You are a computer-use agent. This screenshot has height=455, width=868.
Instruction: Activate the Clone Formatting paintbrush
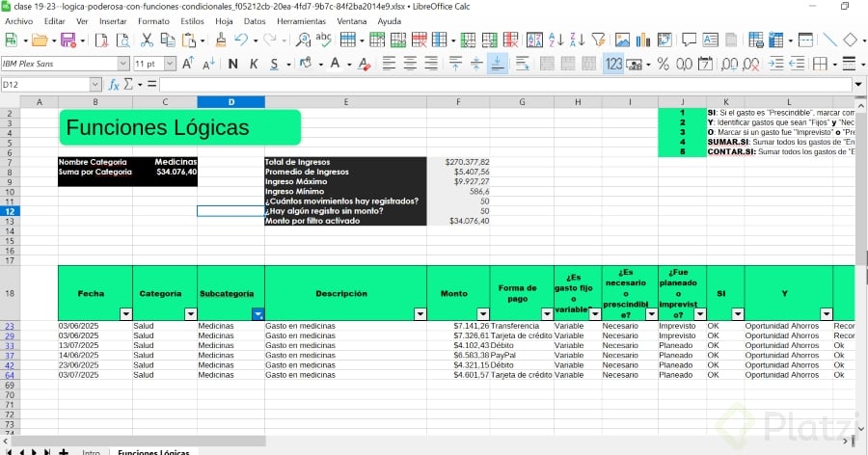tap(221, 40)
